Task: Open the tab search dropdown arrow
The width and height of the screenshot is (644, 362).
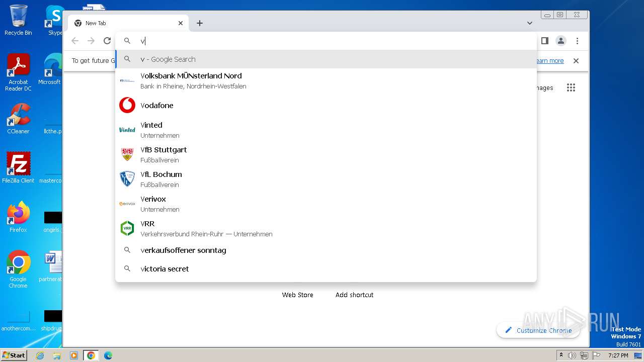Action: pos(530,23)
